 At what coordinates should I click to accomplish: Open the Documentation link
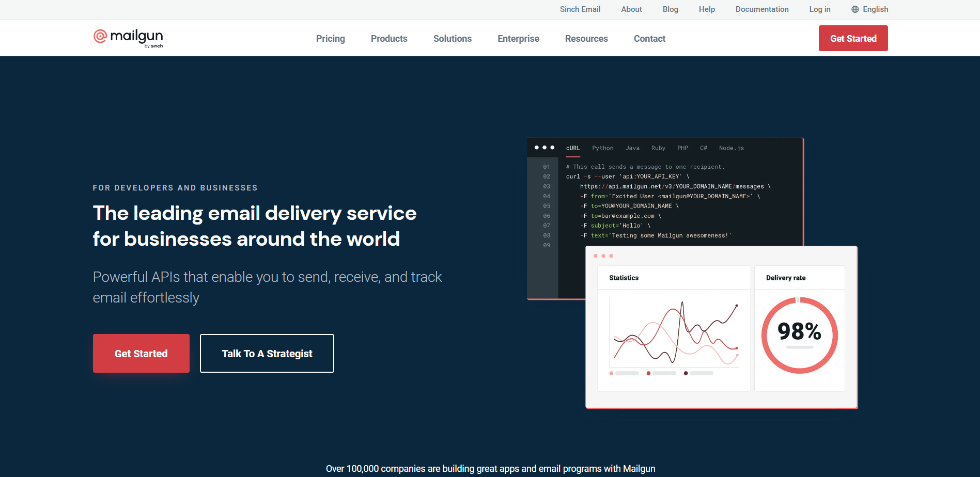tap(761, 9)
